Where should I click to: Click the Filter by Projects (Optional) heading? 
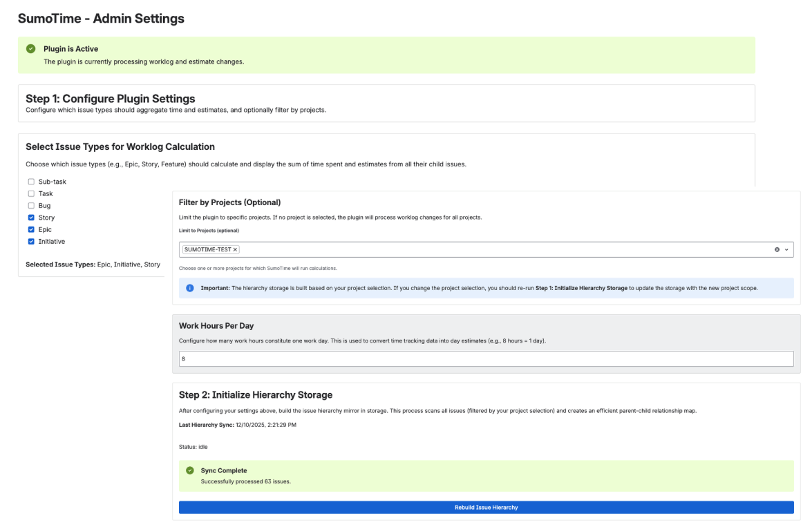coord(229,202)
